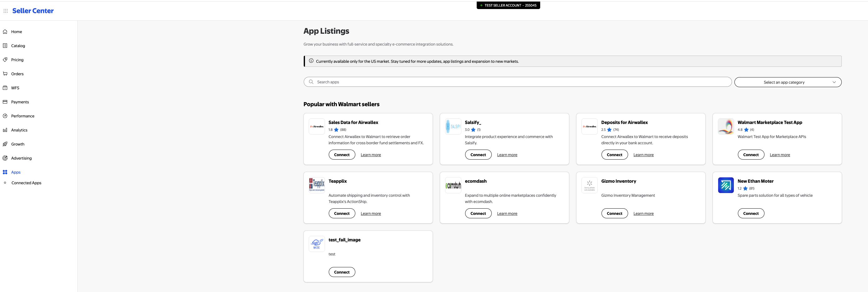
Task: Open Connected Apps submenu item
Action: 26,183
